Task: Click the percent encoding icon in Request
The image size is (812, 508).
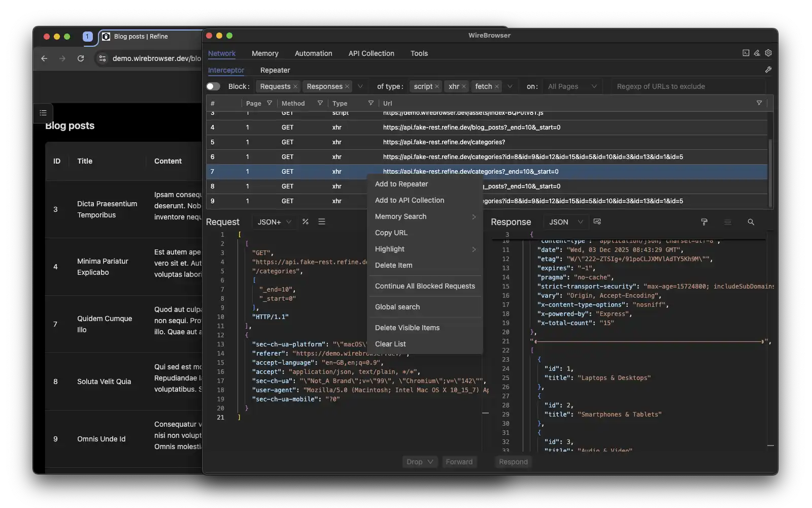Action: [x=306, y=221]
